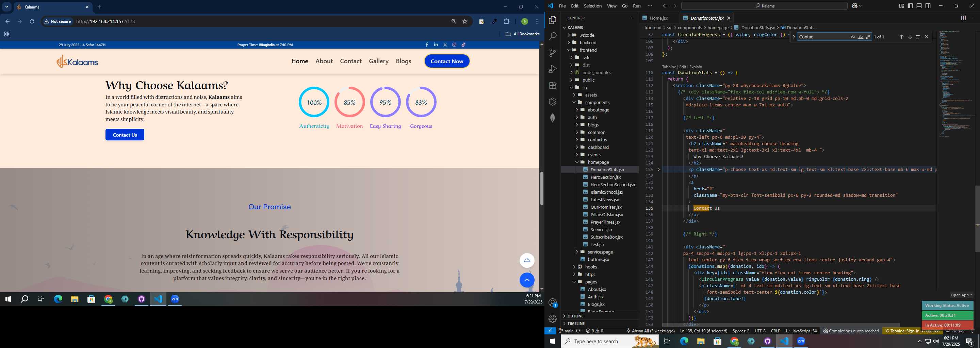This screenshot has height=348, width=980.
Task: Click the 100% Authenticity progress ring
Action: pyautogui.click(x=314, y=102)
